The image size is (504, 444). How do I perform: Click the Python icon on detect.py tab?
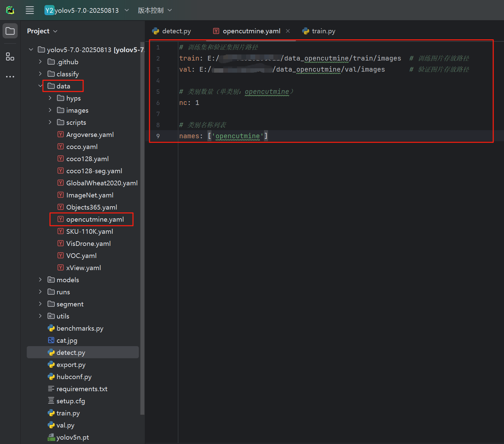(x=156, y=31)
